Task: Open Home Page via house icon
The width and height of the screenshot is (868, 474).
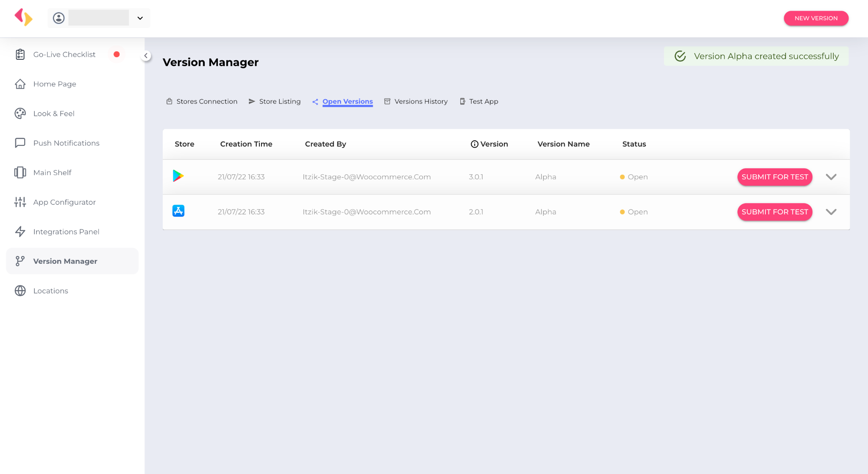Action: coord(20,84)
